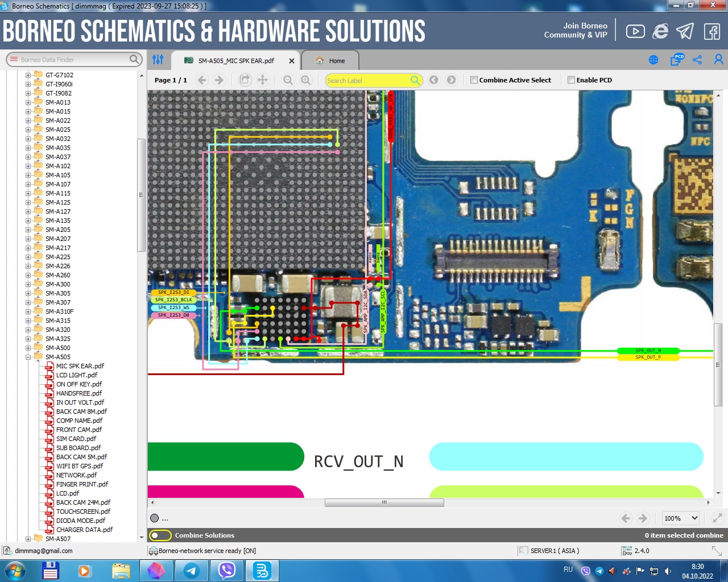
Task: Expand the GT-G7102 folder
Action: (x=28, y=75)
